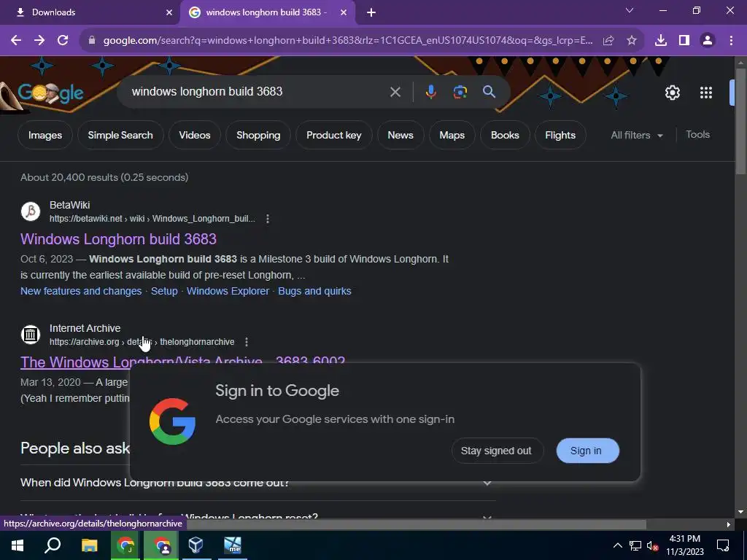Click the vertical page scrollbar

coord(740,122)
